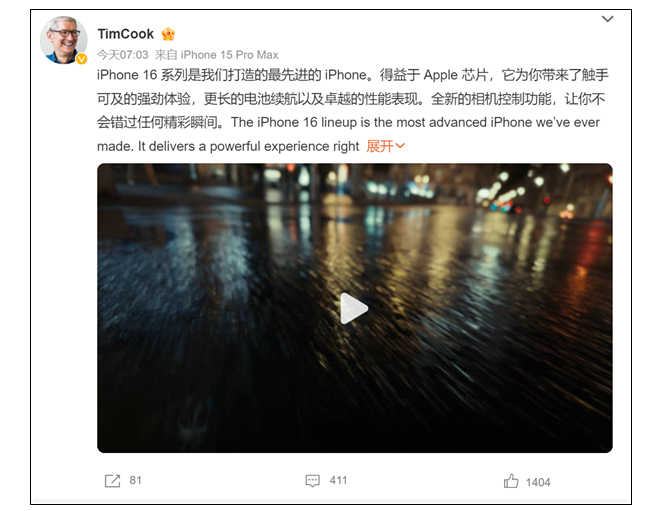
Task: Click the comment count 411
Action: pyautogui.click(x=338, y=480)
